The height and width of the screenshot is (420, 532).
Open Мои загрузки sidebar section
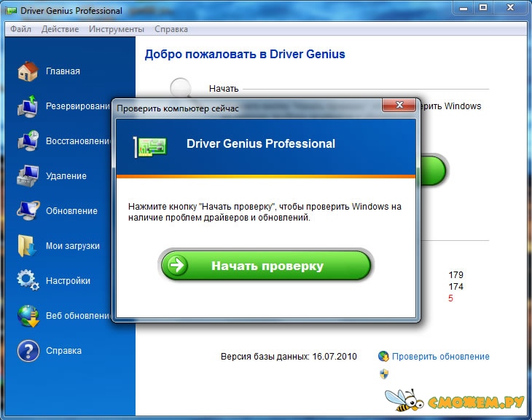click(73, 246)
